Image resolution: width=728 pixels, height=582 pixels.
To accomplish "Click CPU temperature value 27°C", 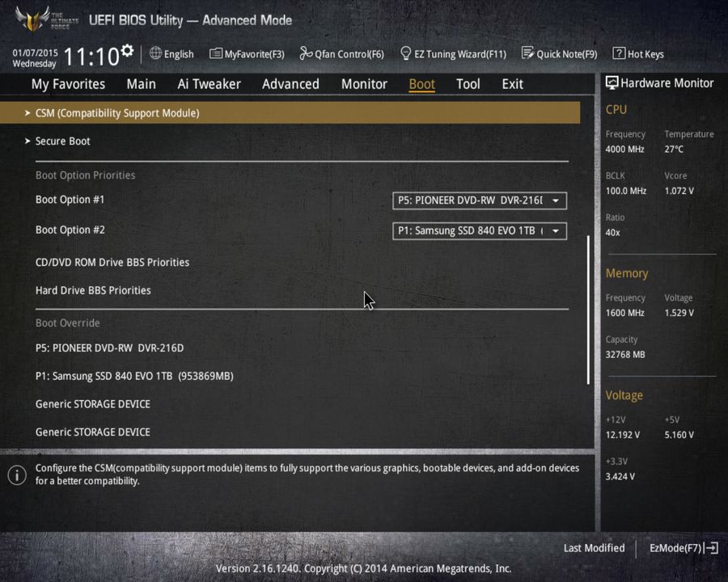I will pos(674,150).
